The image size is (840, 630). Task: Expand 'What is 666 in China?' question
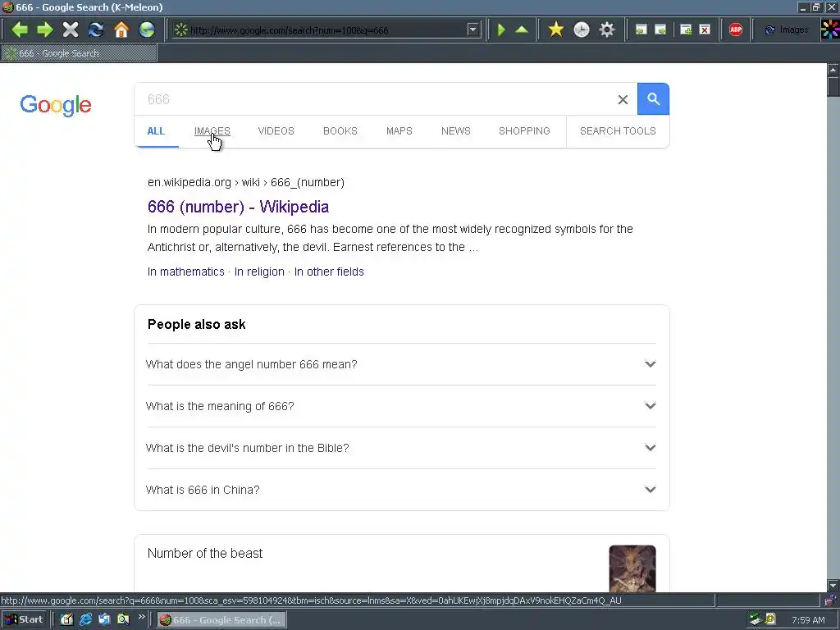[x=401, y=490]
